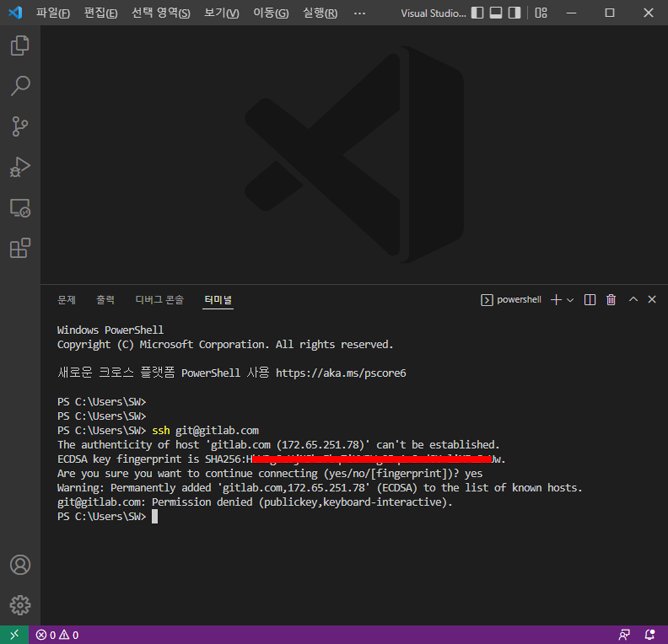Open the Customize Layout icon
The width and height of the screenshot is (668, 644).
[x=541, y=12]
